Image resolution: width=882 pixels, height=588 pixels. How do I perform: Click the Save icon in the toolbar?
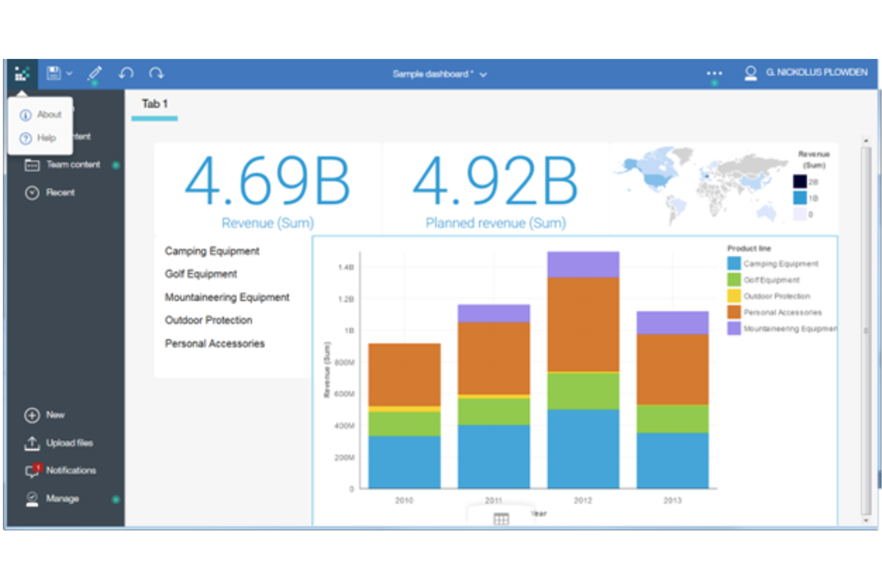(x=54, y=73)
